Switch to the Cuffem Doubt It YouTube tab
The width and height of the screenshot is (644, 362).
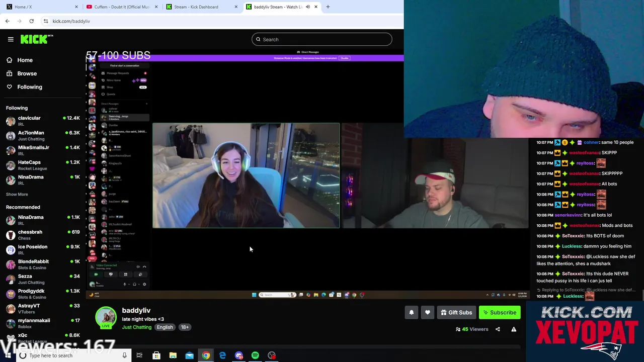pyautogui.click(x=122, y=7)
